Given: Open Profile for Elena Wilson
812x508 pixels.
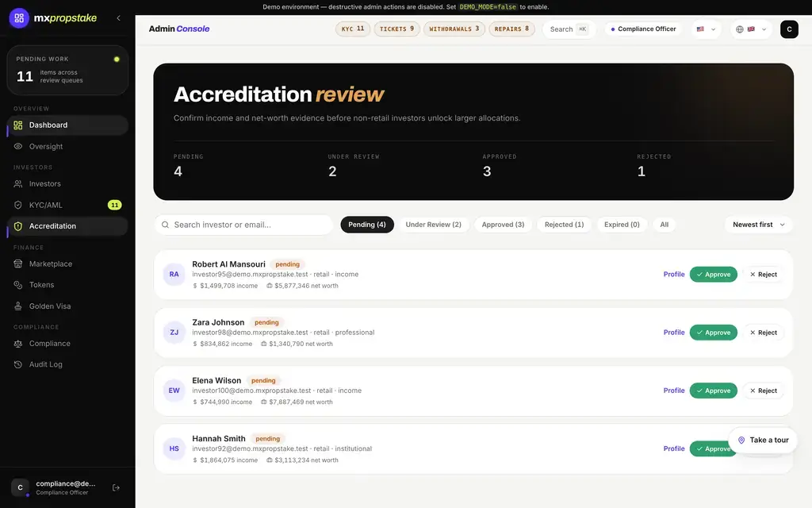Looking at the screenshot, I should 674,391.
